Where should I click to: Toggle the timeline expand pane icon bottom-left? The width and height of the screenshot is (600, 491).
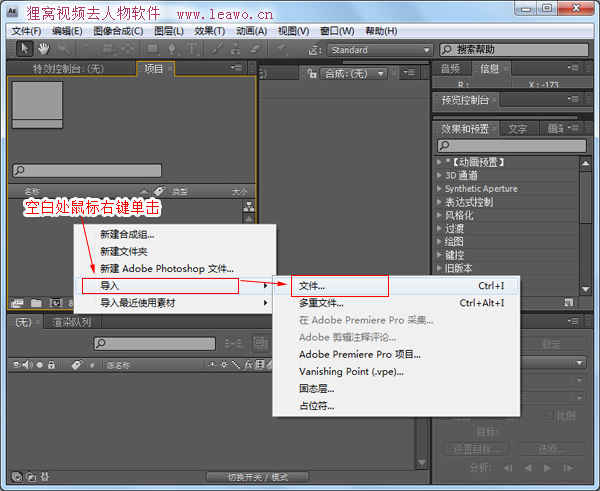pyautogui.click(x=16, y=477)
